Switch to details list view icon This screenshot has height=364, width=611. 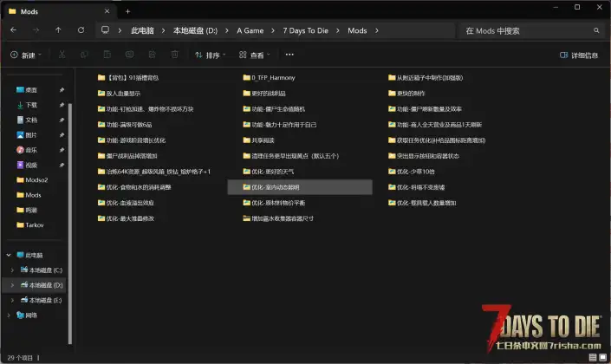[593, 357]
